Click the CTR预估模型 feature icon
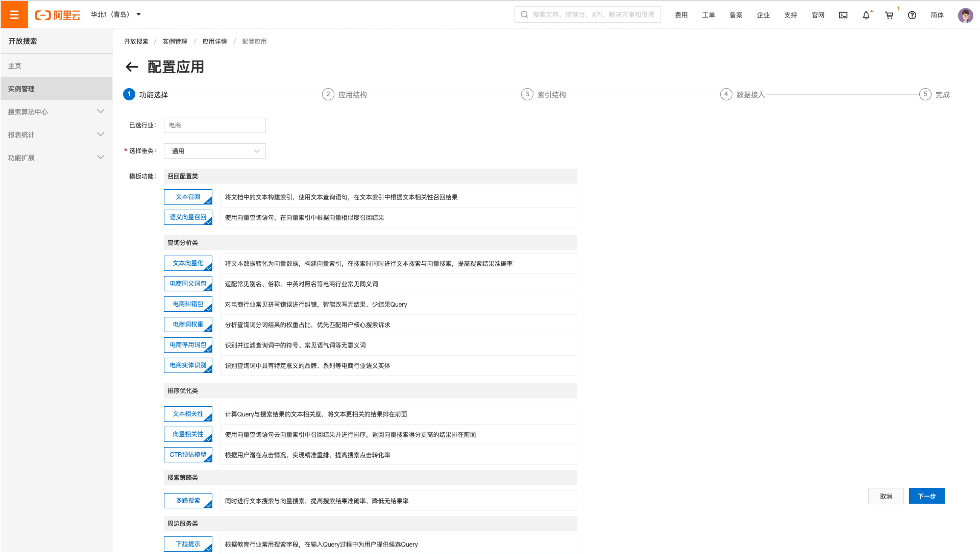This screenshot has height=554, width=980. pos(188,454)
